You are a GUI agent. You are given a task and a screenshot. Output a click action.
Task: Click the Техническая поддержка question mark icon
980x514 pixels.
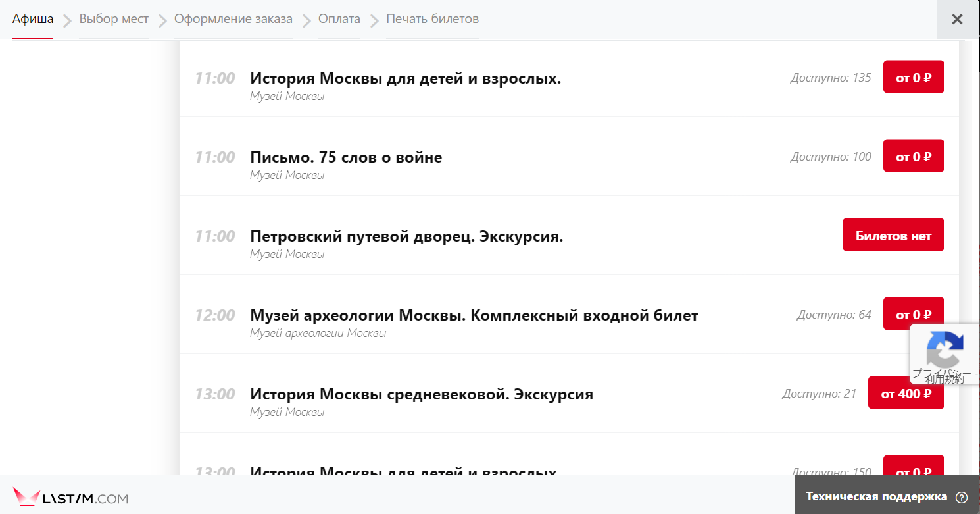pyautogui.click(x=962, y=497)
